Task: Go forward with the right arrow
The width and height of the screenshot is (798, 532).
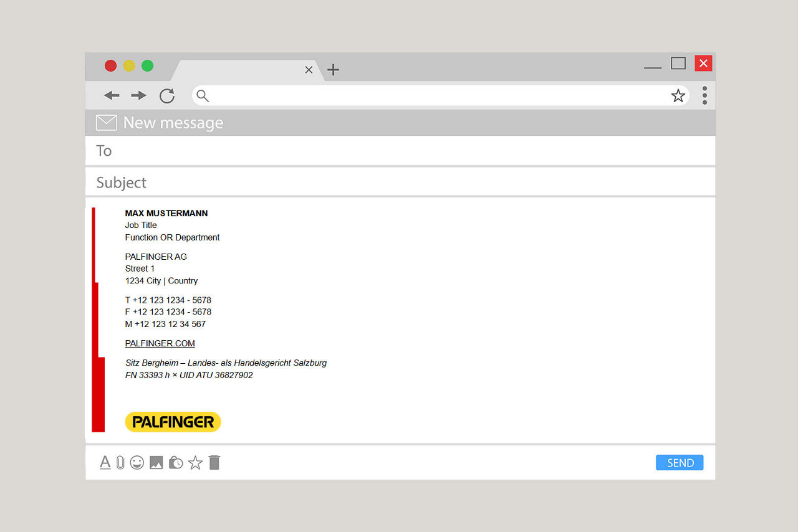Action: (138, 95)
